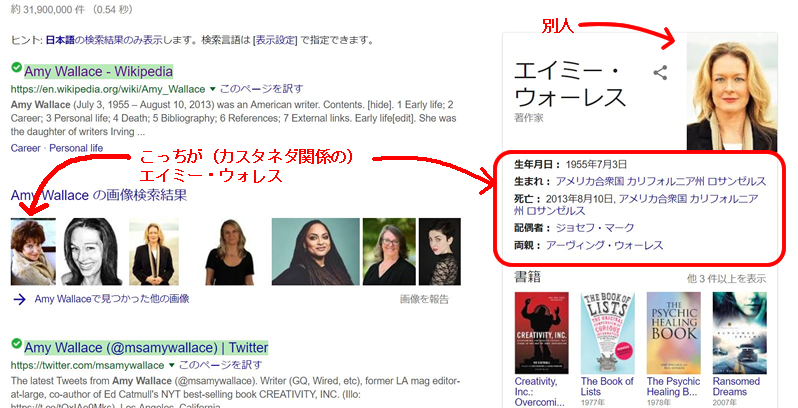Open thumbnail of blonde woman in black dress
This screenshot has width=798, height=408.
click(x=230, y=251)
